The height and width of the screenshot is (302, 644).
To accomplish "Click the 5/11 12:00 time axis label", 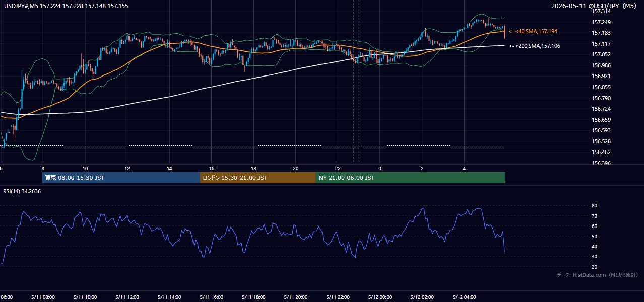I will click(127, 297).
